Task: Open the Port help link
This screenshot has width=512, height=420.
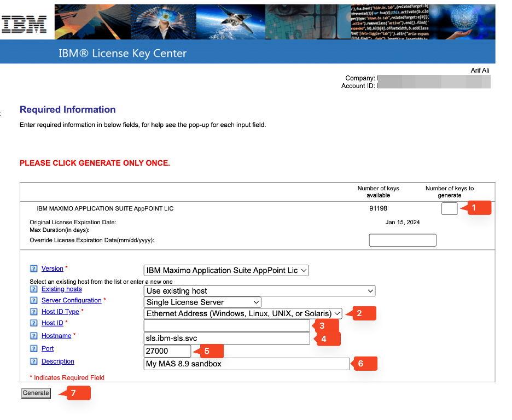Action: [48, 348]
